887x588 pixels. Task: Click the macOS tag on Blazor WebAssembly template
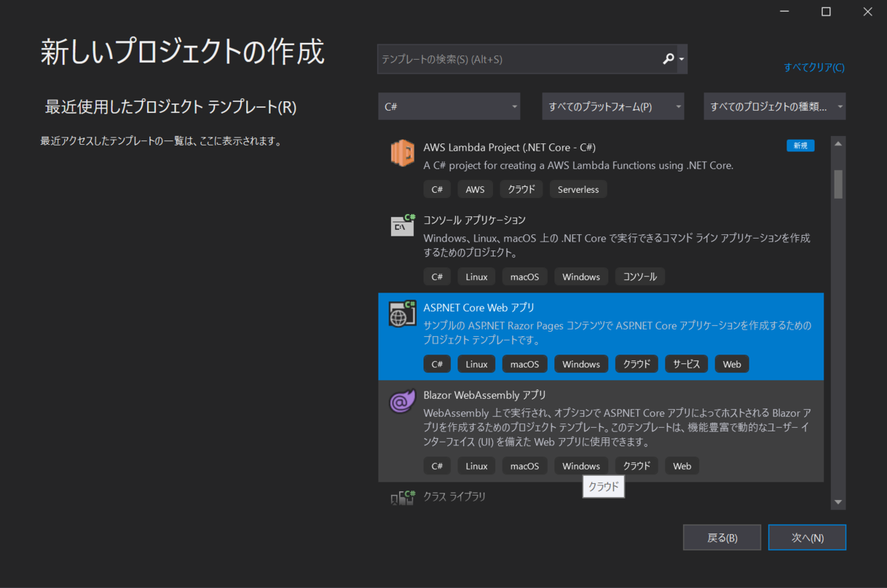(525, 466)
